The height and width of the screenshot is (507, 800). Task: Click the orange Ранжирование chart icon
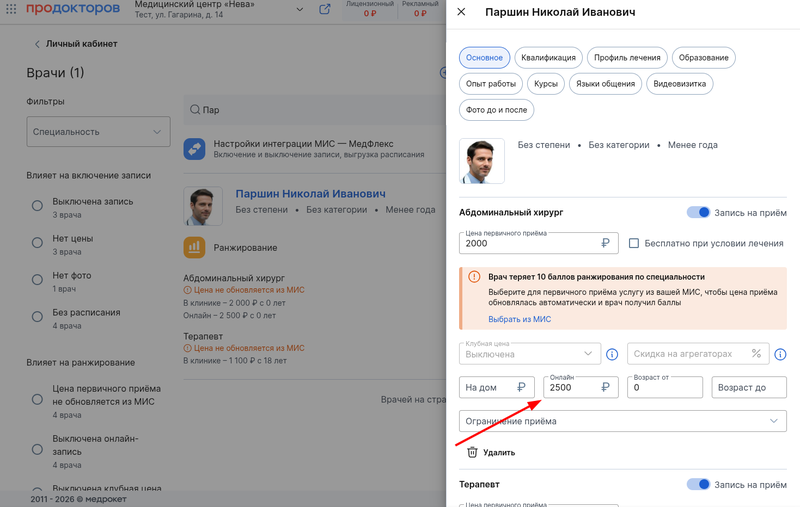pos(194,247)
